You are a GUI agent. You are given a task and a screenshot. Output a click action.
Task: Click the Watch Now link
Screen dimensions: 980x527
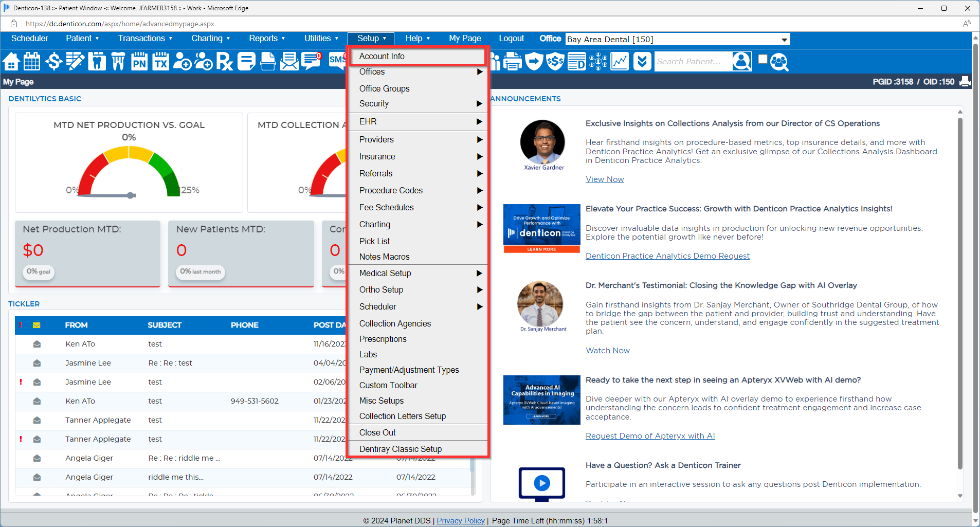608,351
